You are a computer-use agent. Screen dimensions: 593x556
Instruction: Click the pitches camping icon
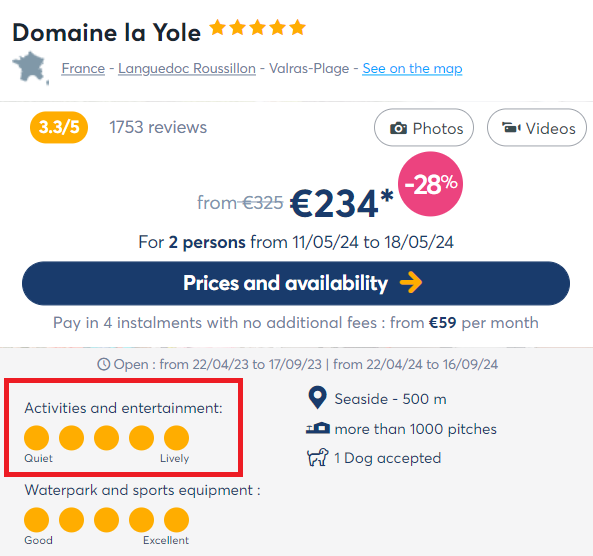click(318, 428)
